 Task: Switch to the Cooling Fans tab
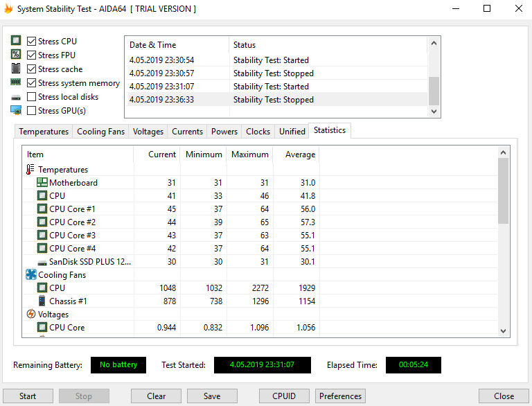(x=100, y=132)
